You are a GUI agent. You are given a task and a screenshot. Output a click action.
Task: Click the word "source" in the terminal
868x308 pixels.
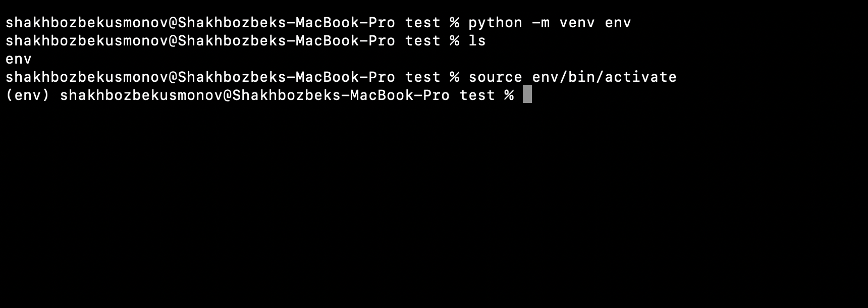click(x=495, y=77)
